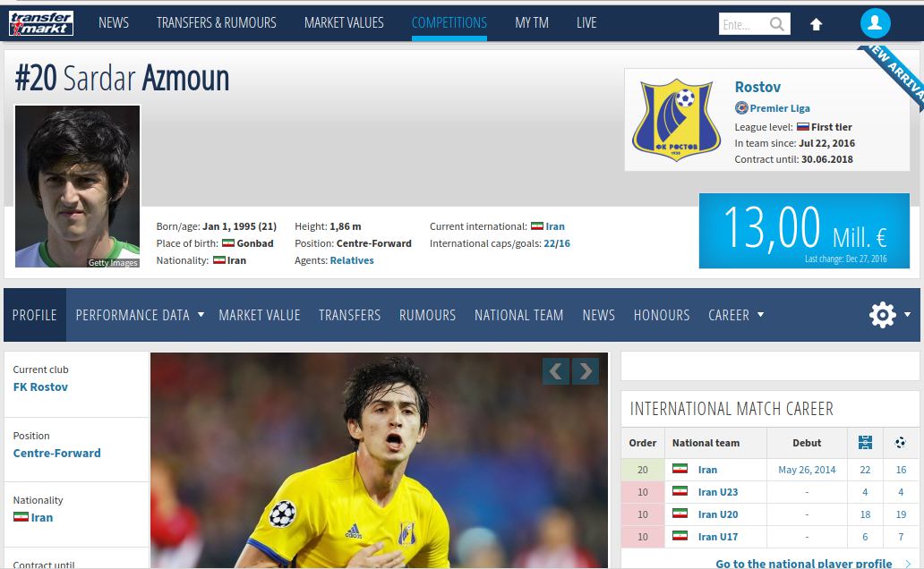The height and width of the screenshot is (569, 924).
Task: Click the 18 matches value for Iran U20
Action: point(865,514)
